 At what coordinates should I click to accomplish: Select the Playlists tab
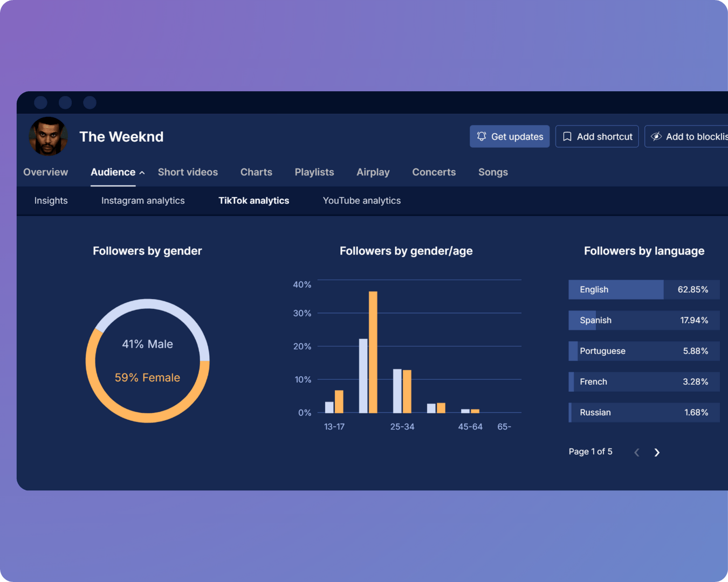point(314,172)
